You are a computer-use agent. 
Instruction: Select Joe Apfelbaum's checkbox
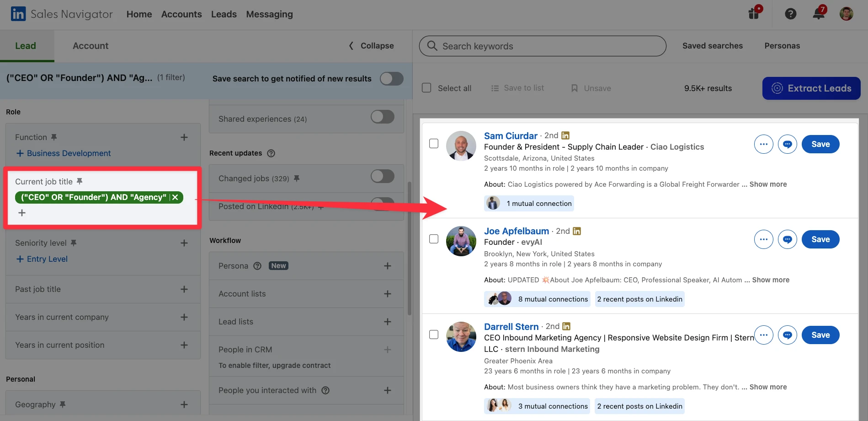point(434,239)
